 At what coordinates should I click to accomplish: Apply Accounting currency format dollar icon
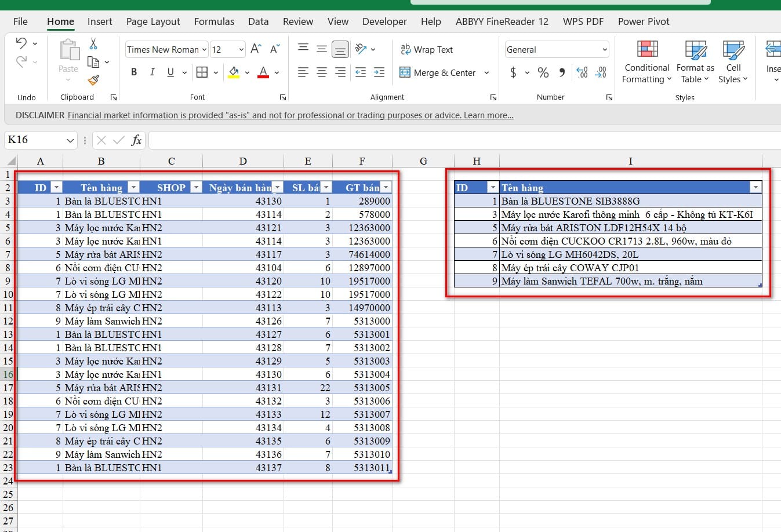[x=513, y=72]
